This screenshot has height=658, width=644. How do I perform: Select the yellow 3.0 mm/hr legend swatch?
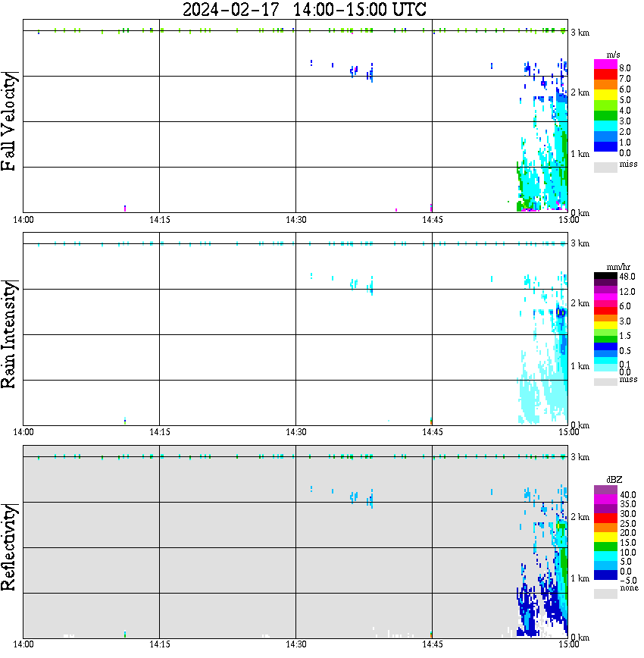pyautogui.click(x=605, y=325)
